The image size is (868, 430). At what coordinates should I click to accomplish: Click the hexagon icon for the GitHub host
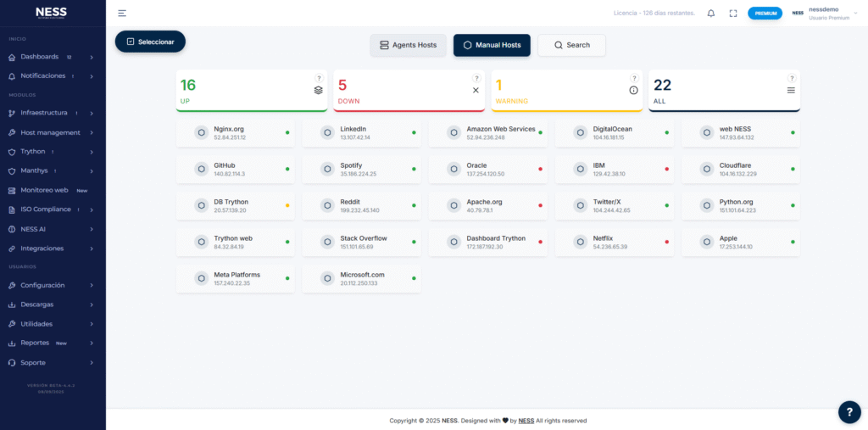[x=201, y=169]
